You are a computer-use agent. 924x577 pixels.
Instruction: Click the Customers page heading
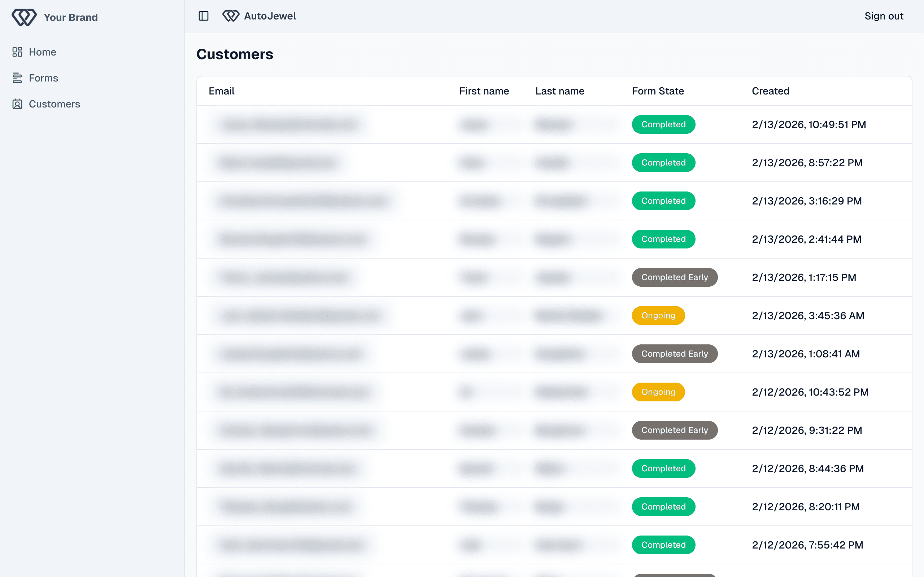coord(235,54)
